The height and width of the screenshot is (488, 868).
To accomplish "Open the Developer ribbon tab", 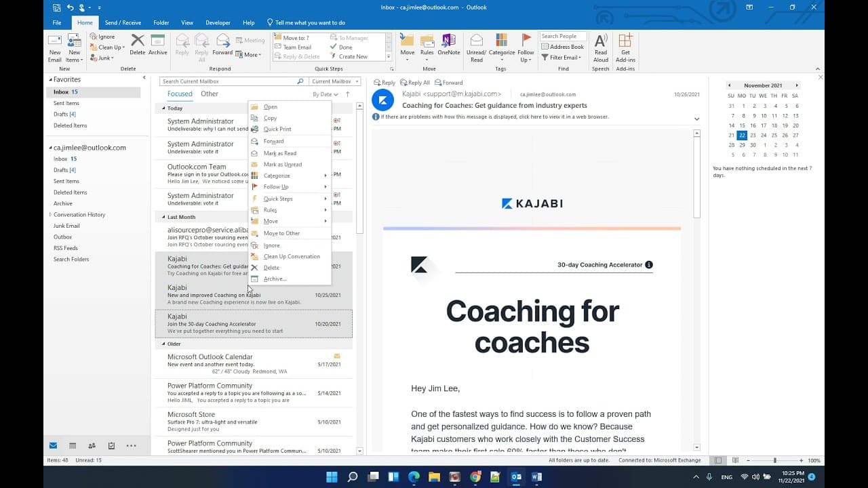I will (218, 23).
